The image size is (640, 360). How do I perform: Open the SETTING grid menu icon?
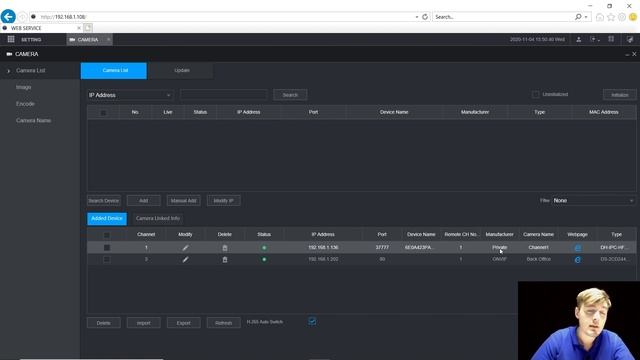coord(11,39)
